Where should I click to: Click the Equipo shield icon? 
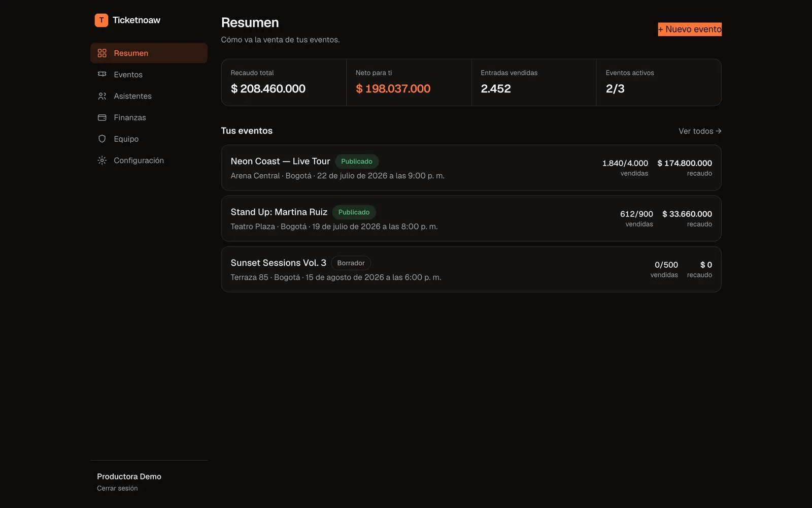(x=102, y=139)
